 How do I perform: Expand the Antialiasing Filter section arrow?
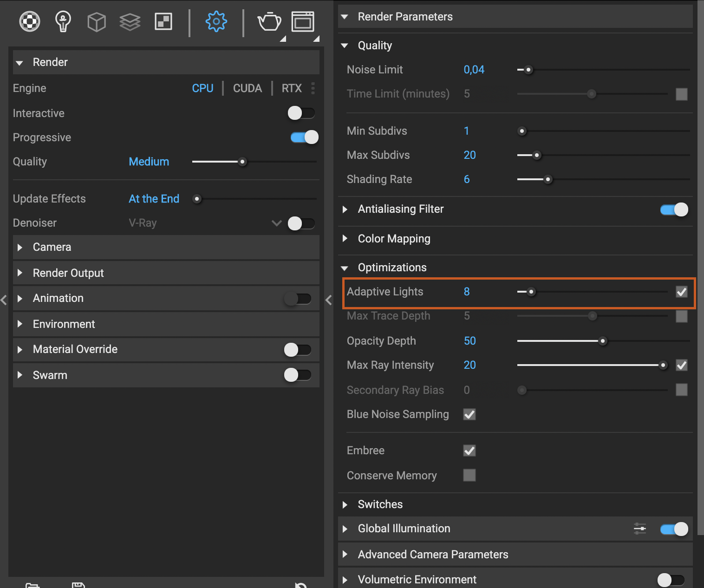pos(345,209)
